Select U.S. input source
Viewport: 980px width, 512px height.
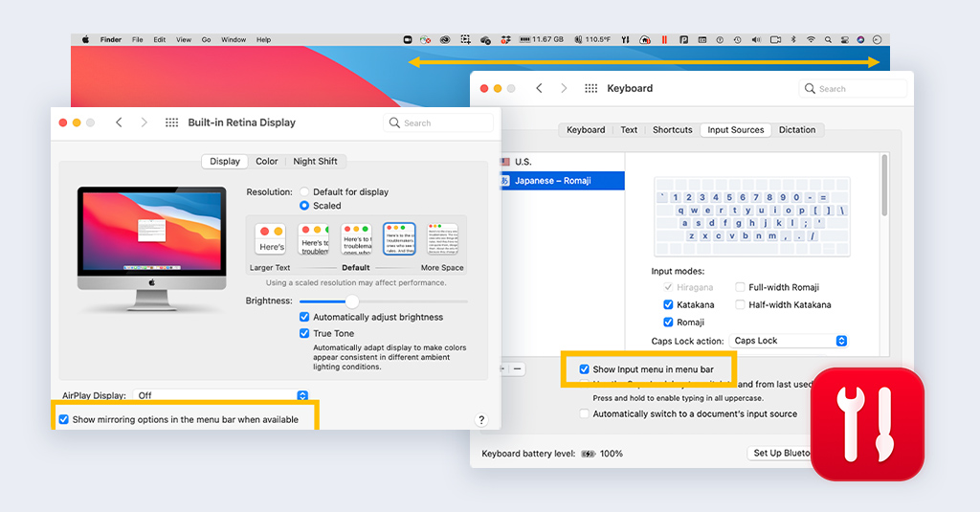[562, 162]
